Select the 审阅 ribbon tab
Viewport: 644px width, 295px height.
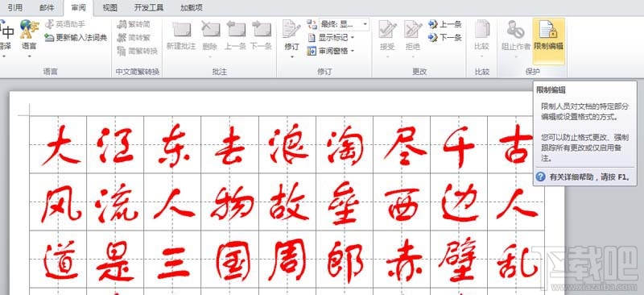click(x=78, y=7)
